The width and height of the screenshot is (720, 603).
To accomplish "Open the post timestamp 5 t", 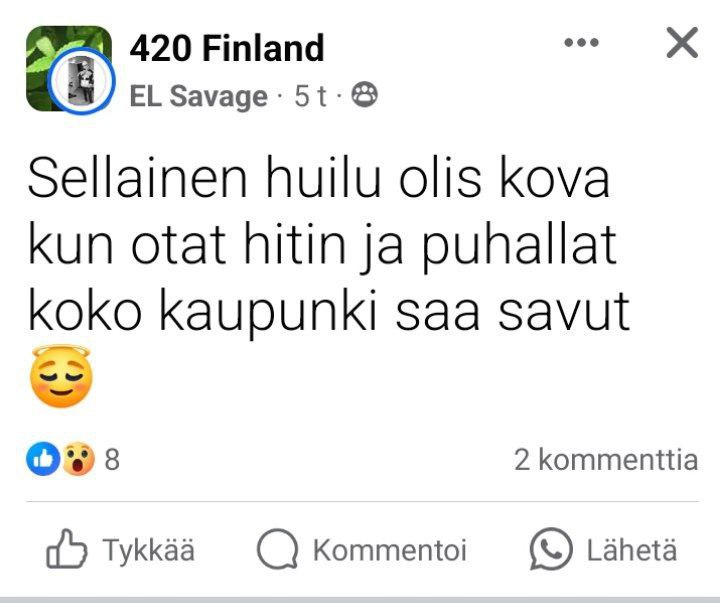I will coord(310,96).
